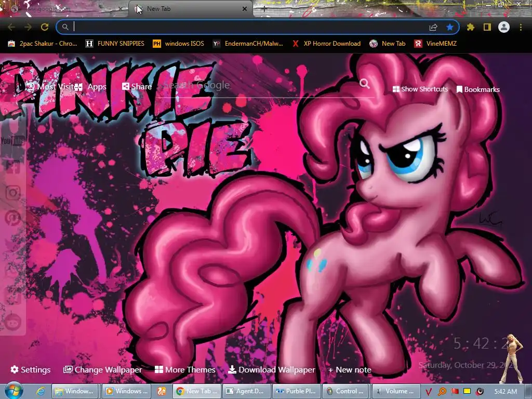Switch to the Window... folder taskbar button
This screenshot has height=399, width=532.
(x=75, y=391)
